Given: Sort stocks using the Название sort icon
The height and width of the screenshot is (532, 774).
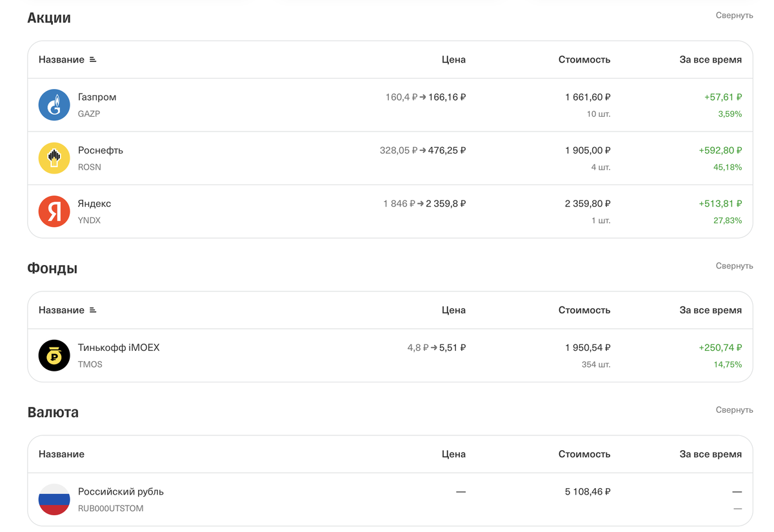Looking at the screenshot, I should click(93, 59).
